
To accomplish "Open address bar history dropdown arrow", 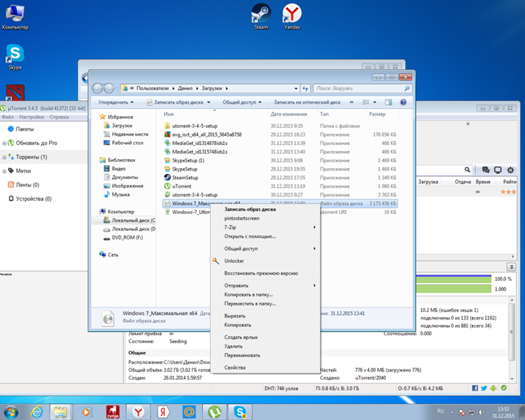I will [x=296, y=89].
